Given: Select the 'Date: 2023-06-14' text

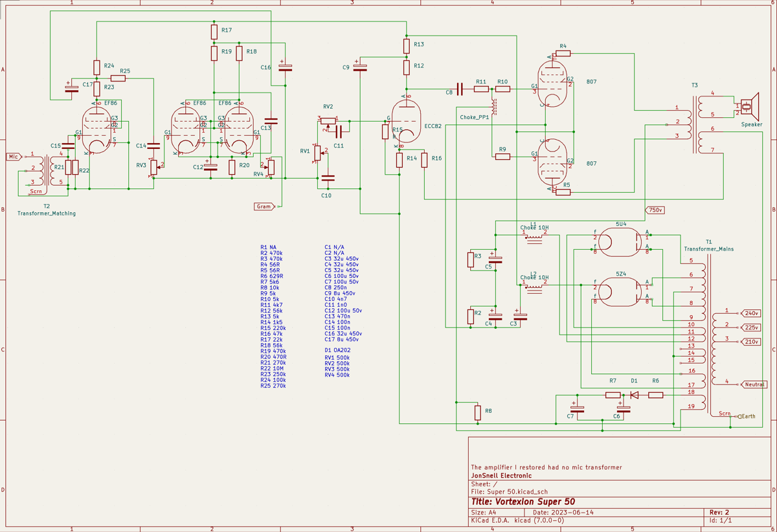Looking at the screenshot, I should pos(563,513).
